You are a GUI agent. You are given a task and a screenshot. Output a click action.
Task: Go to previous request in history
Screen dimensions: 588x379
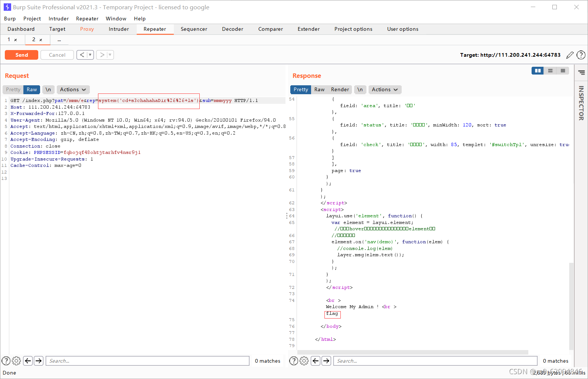tap(82, 55)
